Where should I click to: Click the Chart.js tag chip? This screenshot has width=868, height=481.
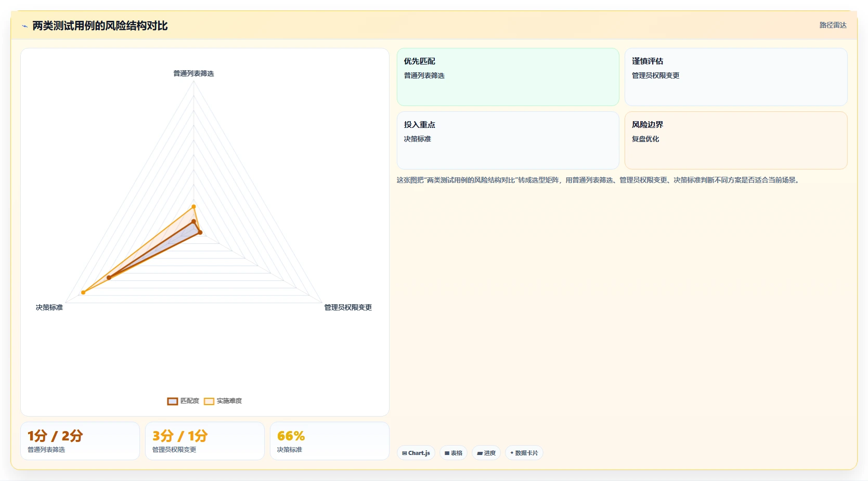click(x=416, y=453)
